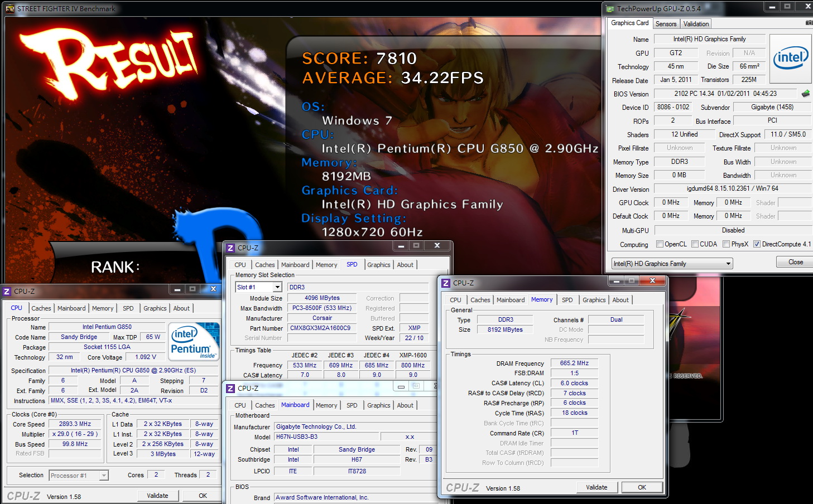Click the mainboard Model value H67N-USB3-B3
The image size is (813, 504).
tap(326, 437)
